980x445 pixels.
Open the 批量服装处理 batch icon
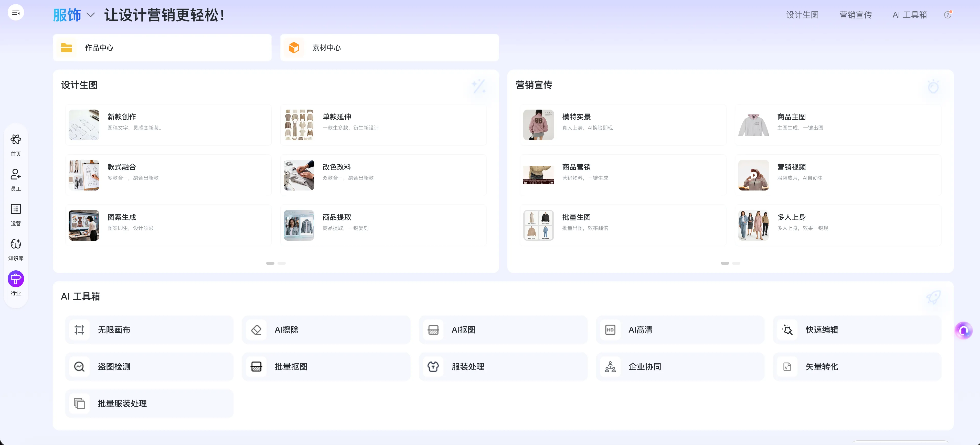79,404
